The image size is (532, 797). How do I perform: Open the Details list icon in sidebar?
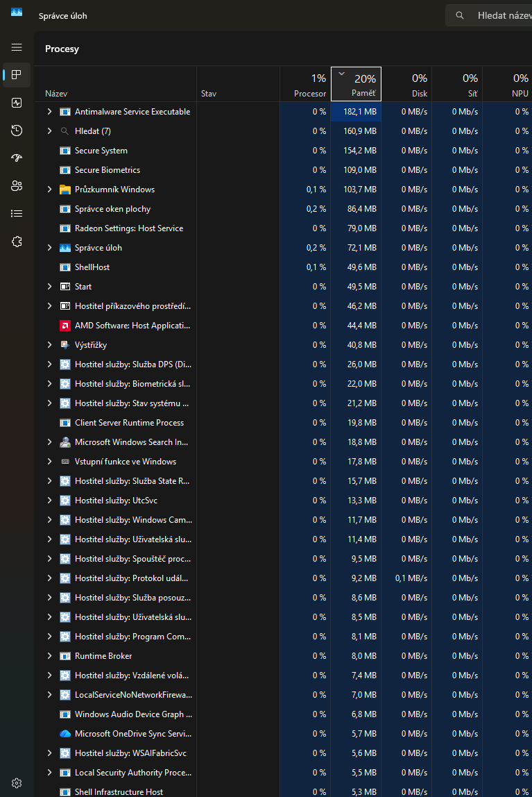click(17, 214)
